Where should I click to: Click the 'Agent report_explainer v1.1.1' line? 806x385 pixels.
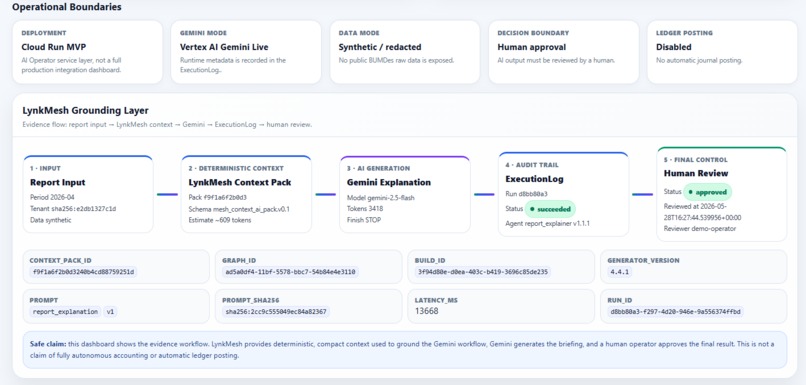(x=547, y=224)
